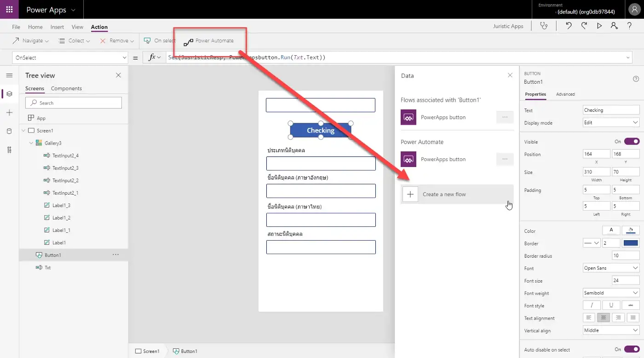The width and height of the screenshot is (644, 358).
Task: Open the Insert tab
Action: (57, 27)
